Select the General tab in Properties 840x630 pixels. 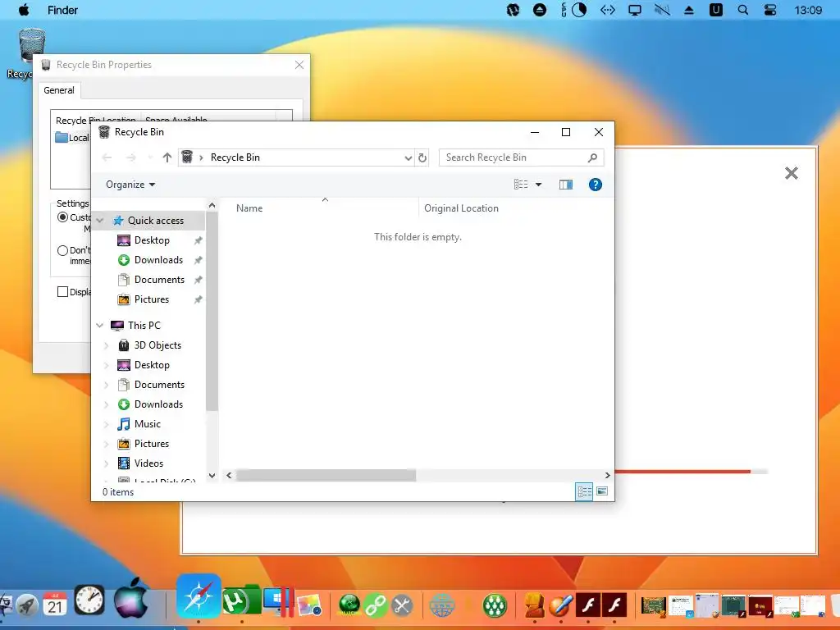59,90
